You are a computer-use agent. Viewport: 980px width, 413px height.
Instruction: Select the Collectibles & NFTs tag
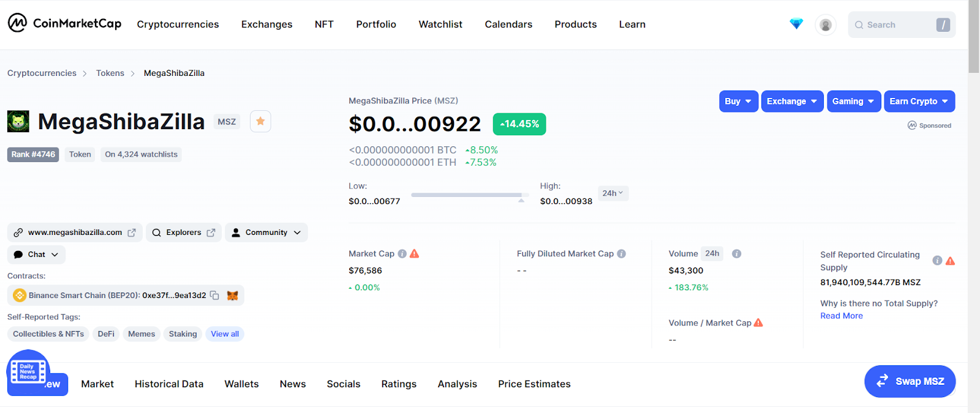pyautogui.click(x=48, y=334)
